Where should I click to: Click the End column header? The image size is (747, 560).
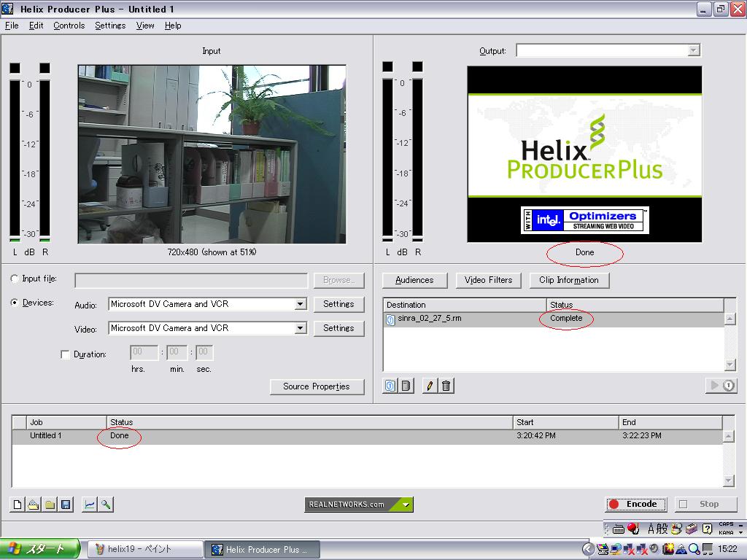tap(670, 422)
